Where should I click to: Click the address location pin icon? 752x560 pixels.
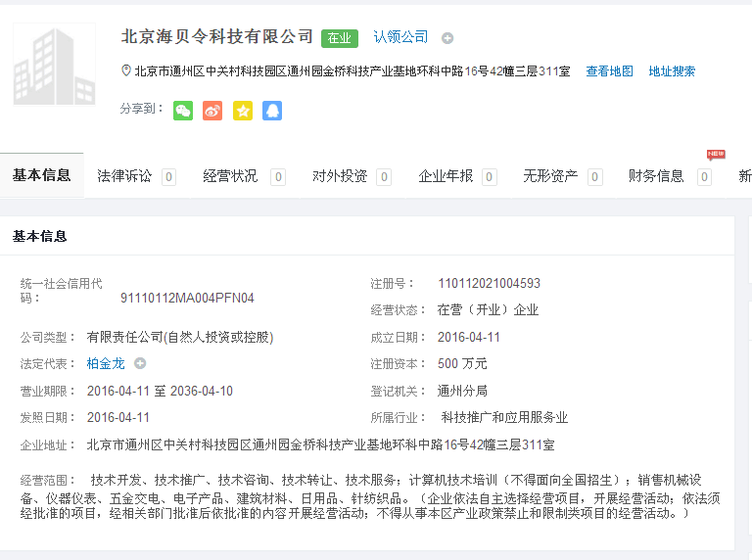[x=125, y=71]
